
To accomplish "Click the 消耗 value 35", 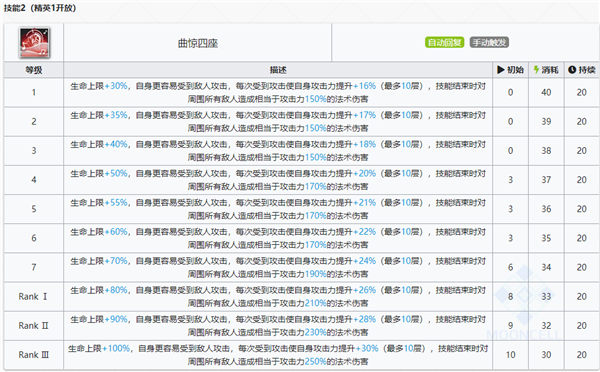I will (546, 238).
